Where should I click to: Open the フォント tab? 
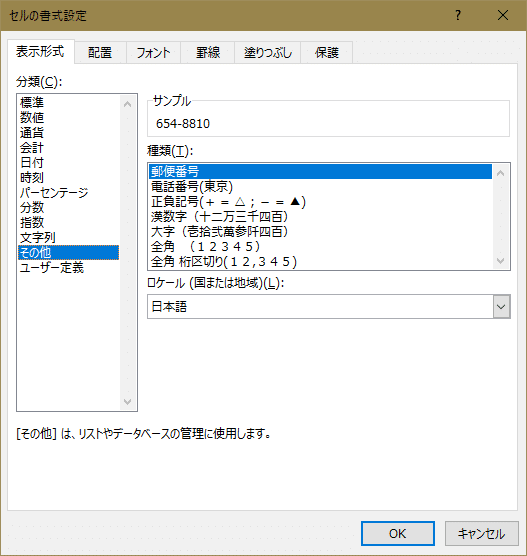point(153,53)
